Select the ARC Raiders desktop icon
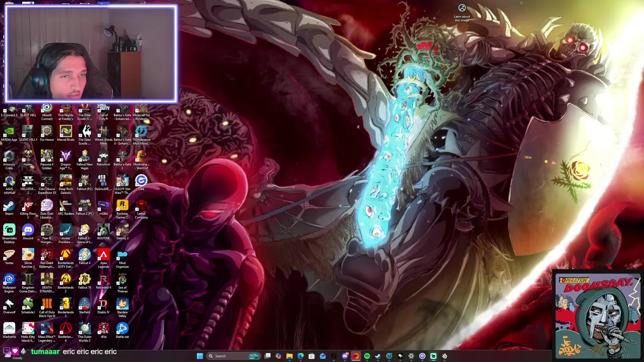 point(65,208)
